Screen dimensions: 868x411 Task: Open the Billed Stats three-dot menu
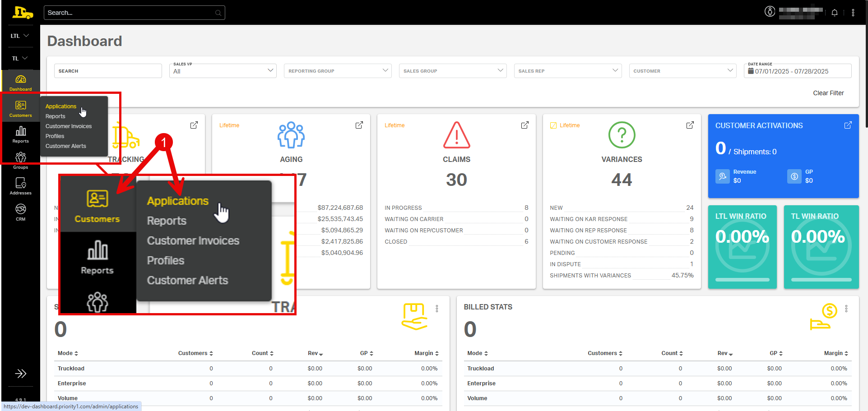pyautogui.click(x=846, y=309)
